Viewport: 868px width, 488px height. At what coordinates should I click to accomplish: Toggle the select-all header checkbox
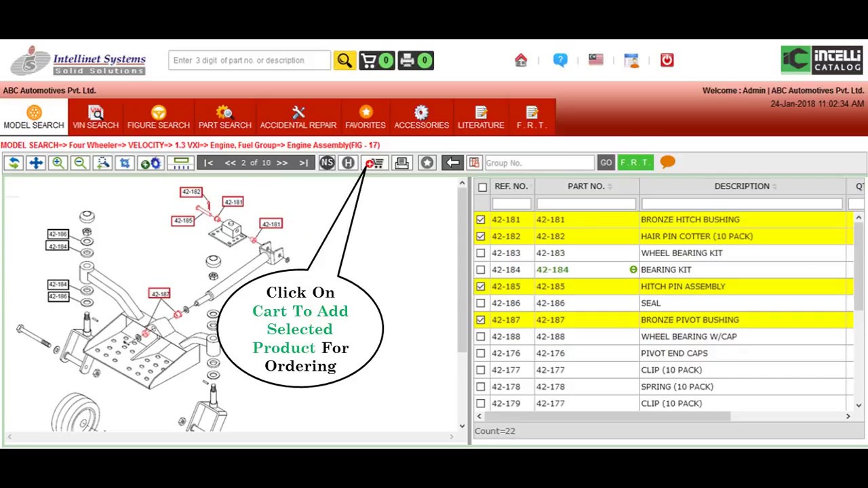pyautogui.click(x=482, y=187)
